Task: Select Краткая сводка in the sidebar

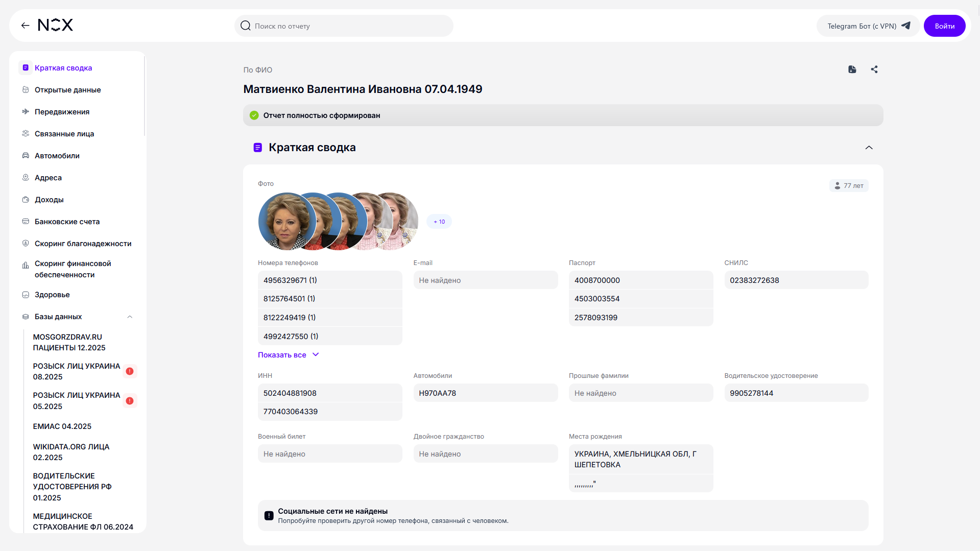Action: coord(63,68)
